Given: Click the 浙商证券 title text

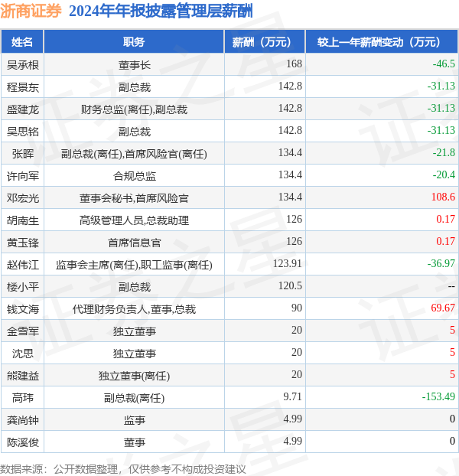Looking at the screenshot, I should coord(31,11).
